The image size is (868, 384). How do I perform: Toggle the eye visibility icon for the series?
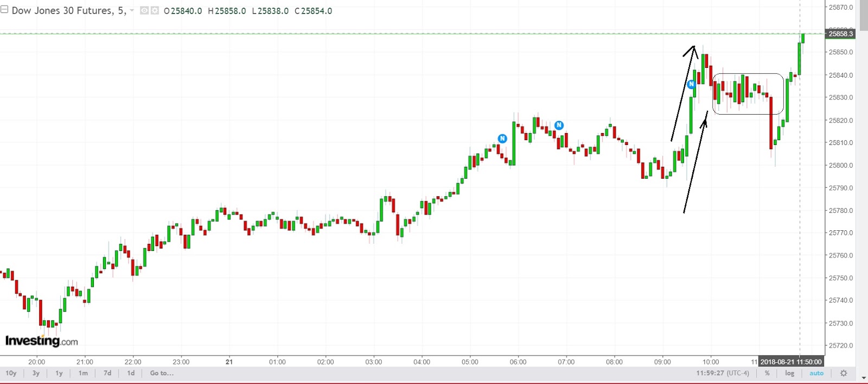click(x=144, y=10)
